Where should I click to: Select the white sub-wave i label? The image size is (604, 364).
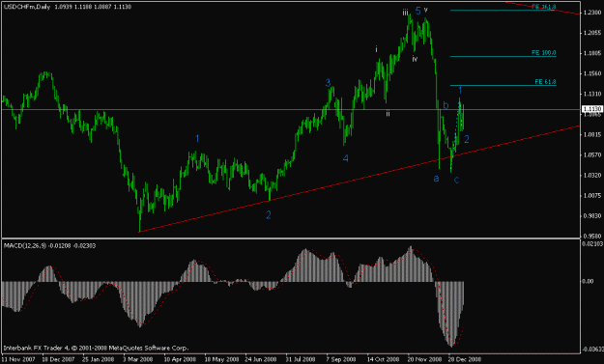376,49
